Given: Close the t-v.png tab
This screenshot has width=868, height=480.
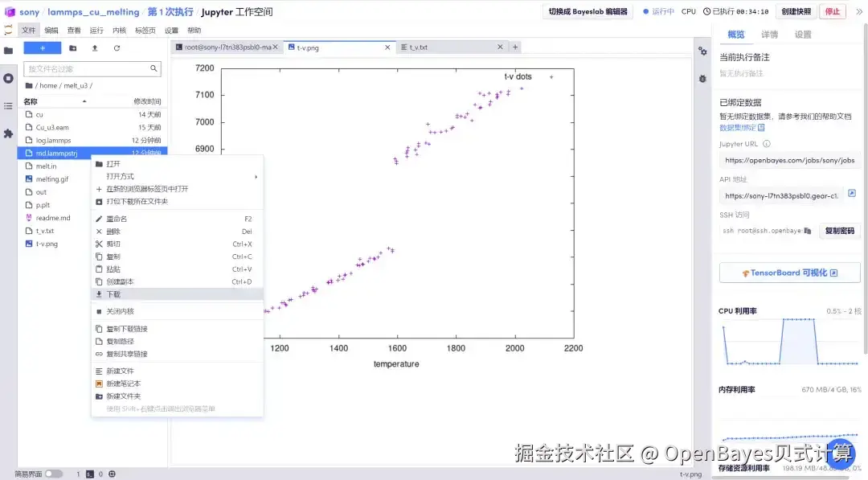Looking at the screenshot, I should coord(387,47).
